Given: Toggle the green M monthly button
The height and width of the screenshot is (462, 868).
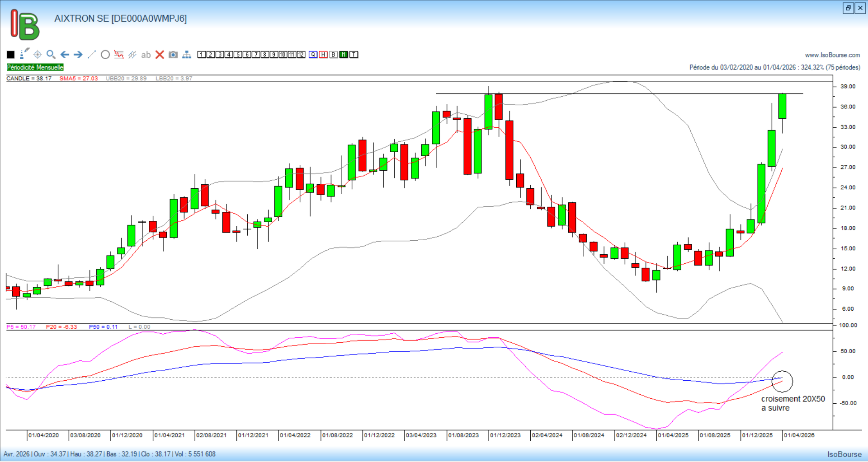Looking at the screenshot, I should (344, 55).
